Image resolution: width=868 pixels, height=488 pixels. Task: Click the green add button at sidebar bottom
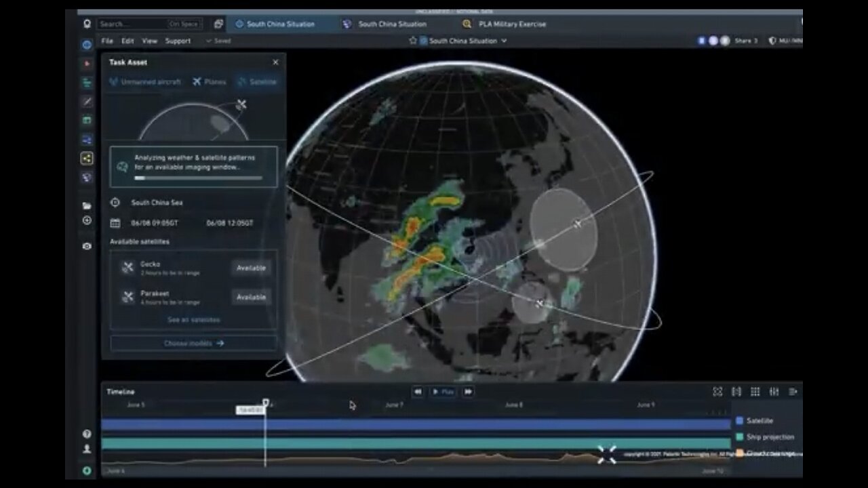coord(87,470)
